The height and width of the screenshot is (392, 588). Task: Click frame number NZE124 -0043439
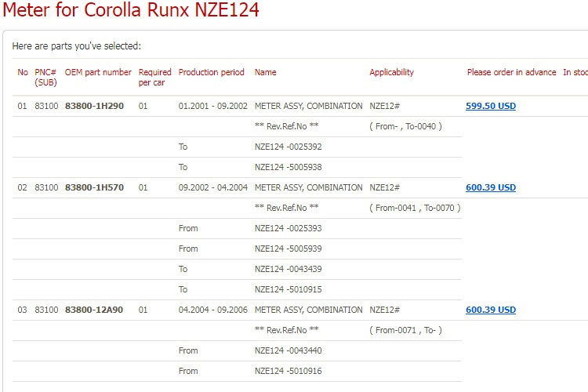(288, 269)
